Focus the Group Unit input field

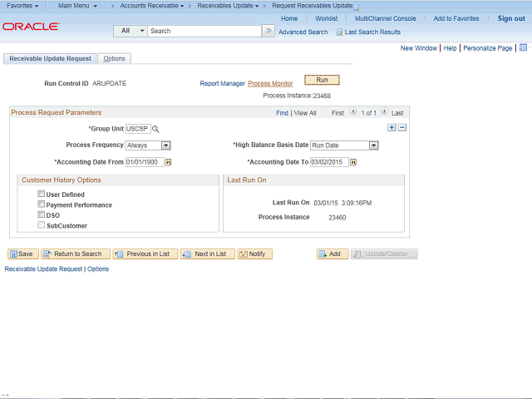pos(138,129)
